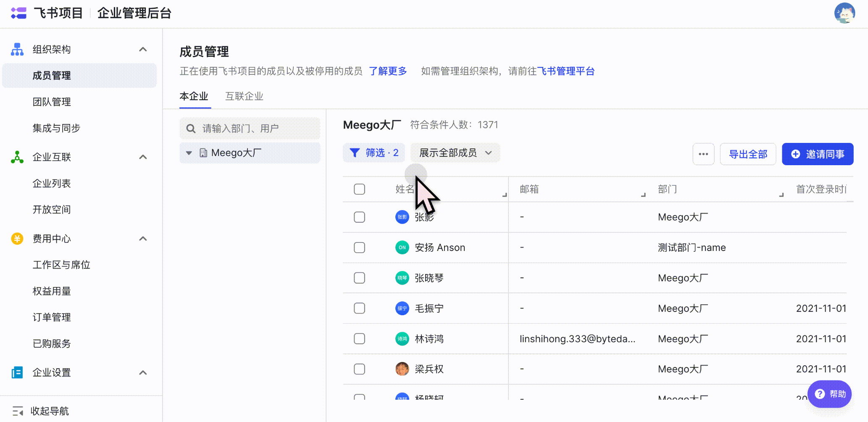Screen dimensions: 868x422
Task: Click the 姓名 column resize handle
Action: (x=505, y=195)
